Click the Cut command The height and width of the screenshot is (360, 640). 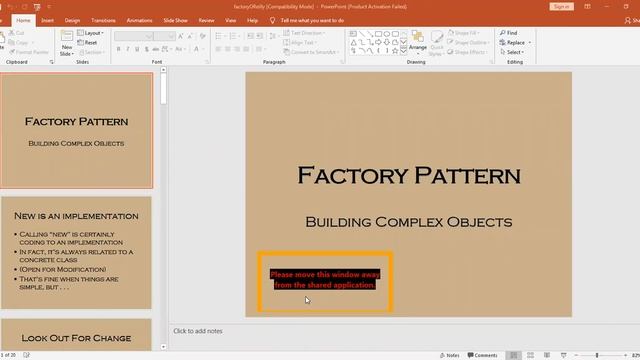(x=17, y=33)
